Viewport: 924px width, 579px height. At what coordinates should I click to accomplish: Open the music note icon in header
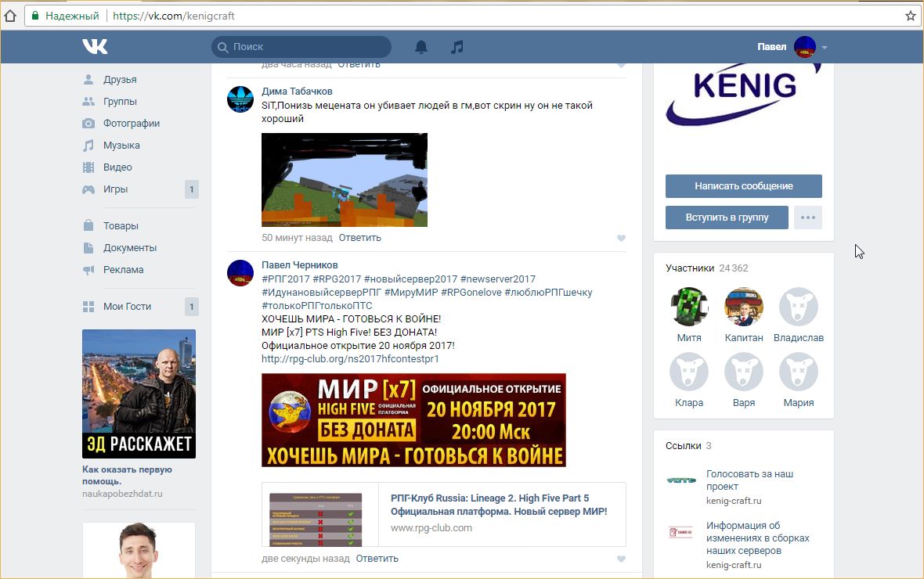pos(457,47)
